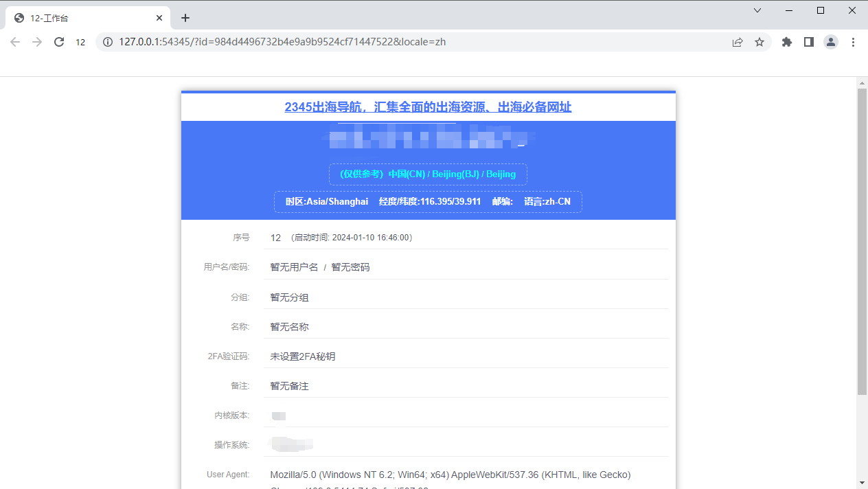Click the 时区:Asia/Shanghai text

pos(327,202)
